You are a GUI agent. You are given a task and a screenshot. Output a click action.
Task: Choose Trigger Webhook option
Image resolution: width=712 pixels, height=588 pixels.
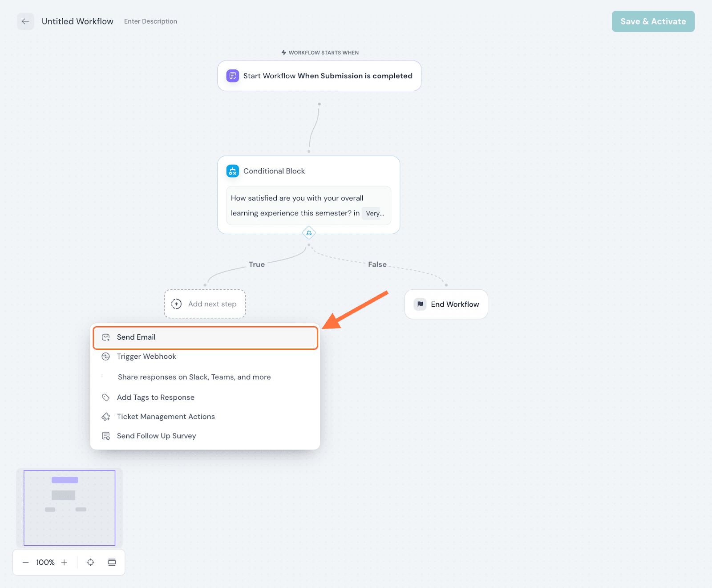(146, 357)
